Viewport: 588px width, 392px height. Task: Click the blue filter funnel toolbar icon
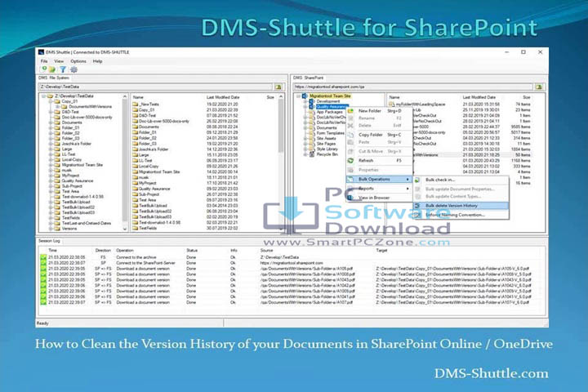tap(63, 69)
